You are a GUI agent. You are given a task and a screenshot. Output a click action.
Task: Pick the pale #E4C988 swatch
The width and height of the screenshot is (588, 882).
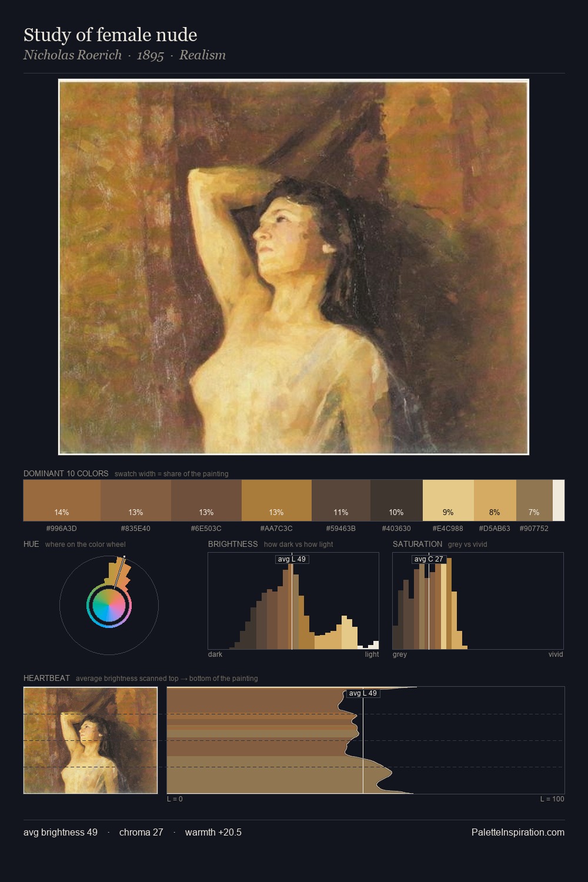click(448, 500)
